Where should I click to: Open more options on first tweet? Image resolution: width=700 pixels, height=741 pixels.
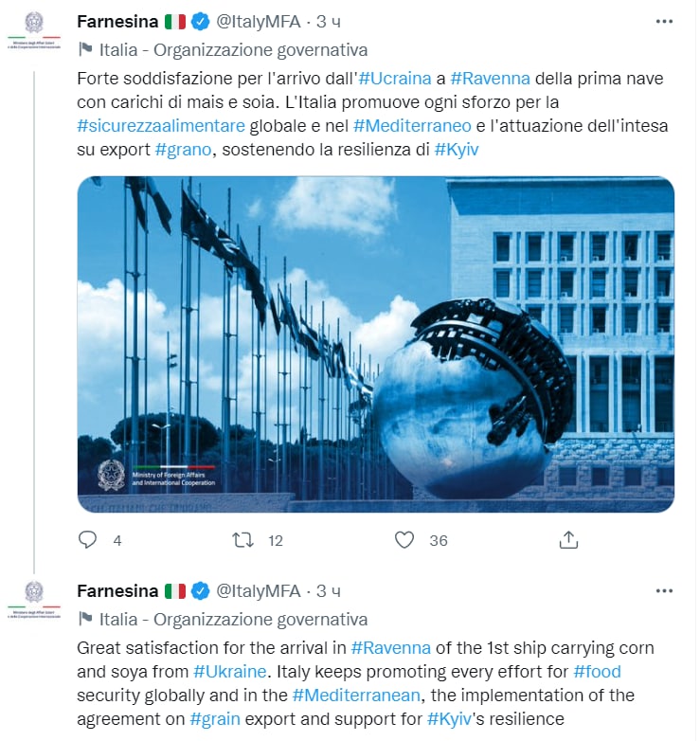[x=664, y=21]
